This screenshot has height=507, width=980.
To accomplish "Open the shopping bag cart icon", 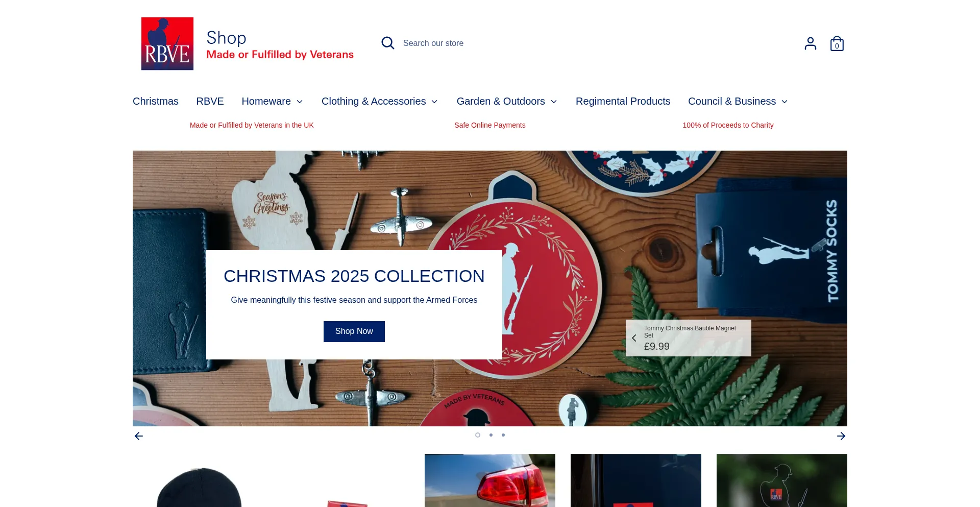I will point(837,43).
